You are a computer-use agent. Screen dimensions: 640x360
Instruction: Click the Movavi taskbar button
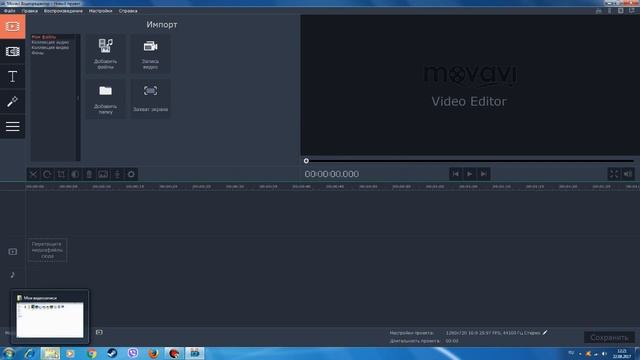click(x=195, y=353)
